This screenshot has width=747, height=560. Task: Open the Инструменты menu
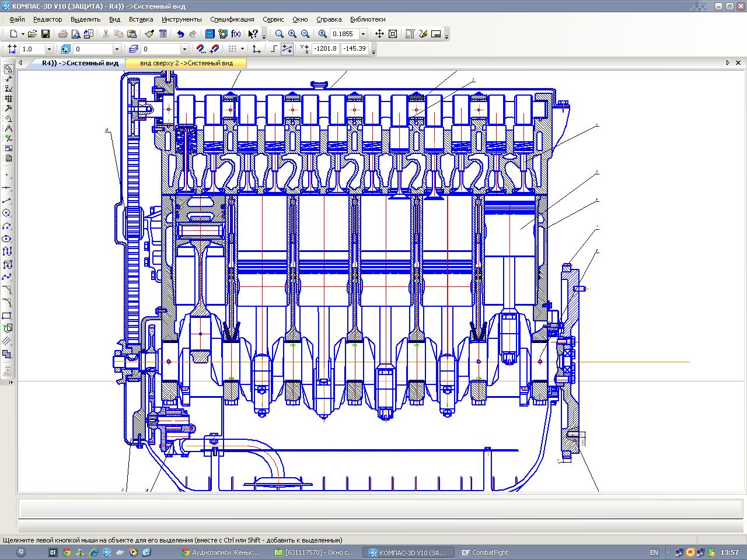(x=181, y=19)
